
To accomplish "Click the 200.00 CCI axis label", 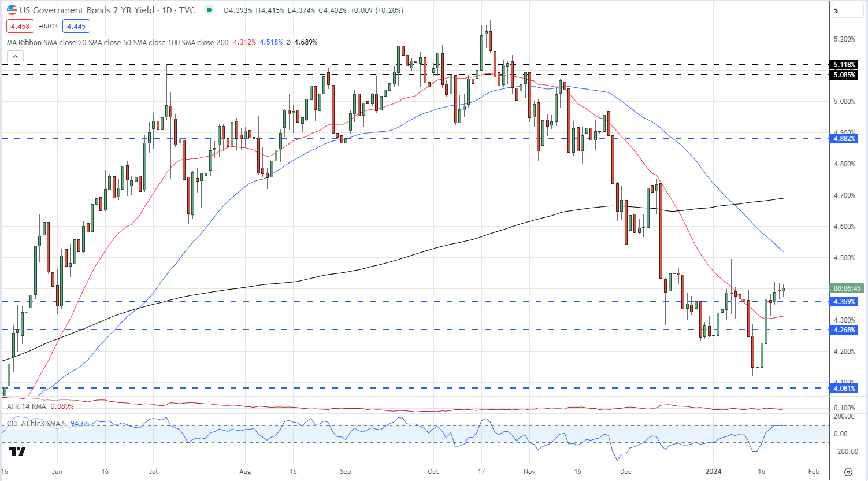I will coord(845,416).
